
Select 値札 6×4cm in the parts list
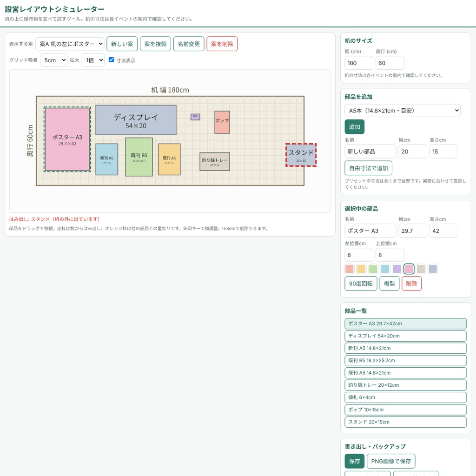point(405,397)
